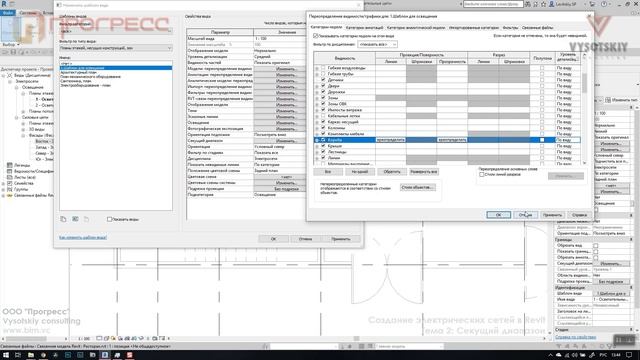Click 'Не один' select-none button
Screen dimensions: 640x360
pos(360,172)
